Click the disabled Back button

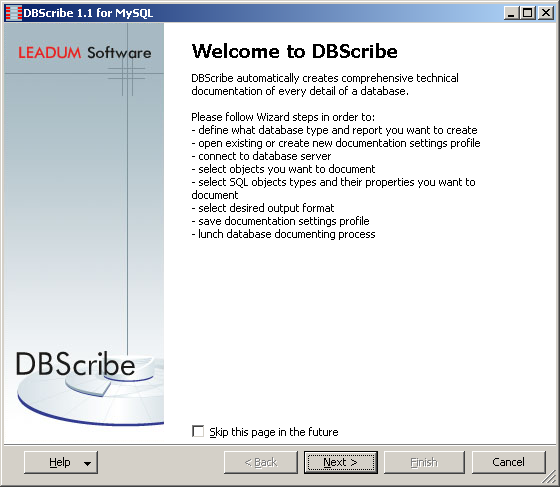(261, 462)
